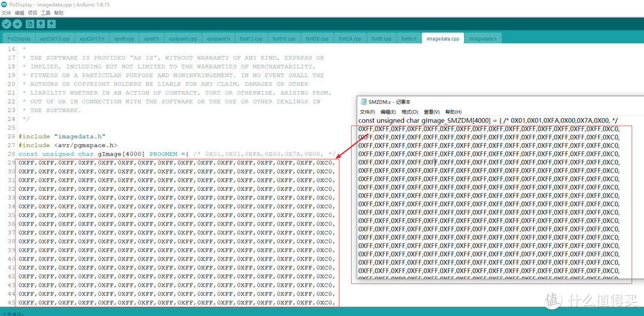Click the Notepad icon beside SMZDM.c
This screenshot has height=316, width=644.
pyautogui.click(x=363, y=102)
